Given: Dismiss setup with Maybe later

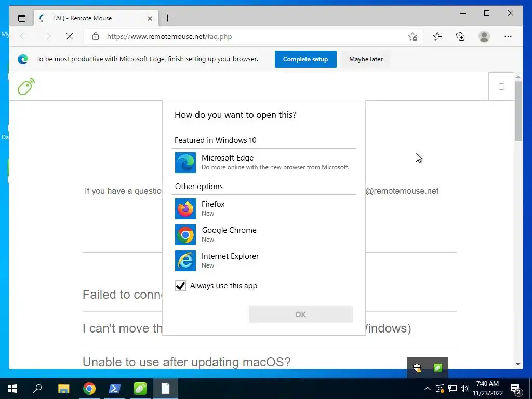Looking at the screenshot, I should (366, 59).
